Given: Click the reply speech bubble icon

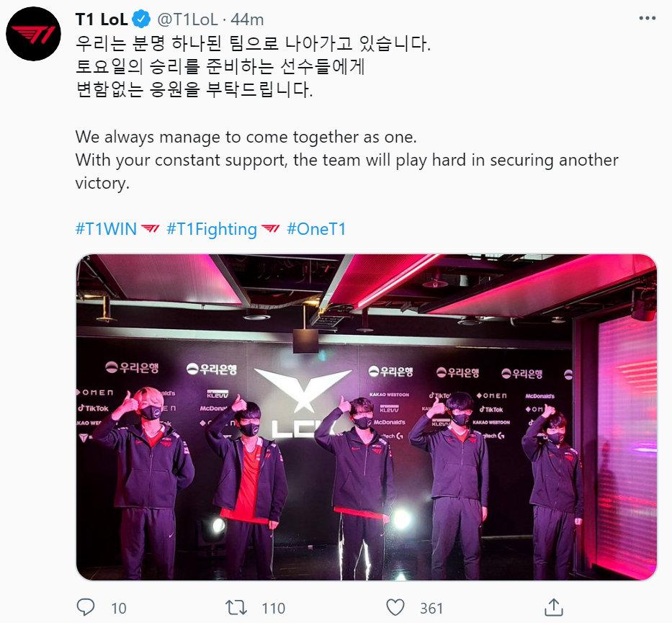Looking at the screenshot, I should pyautogui.click(x=85, y=607).
